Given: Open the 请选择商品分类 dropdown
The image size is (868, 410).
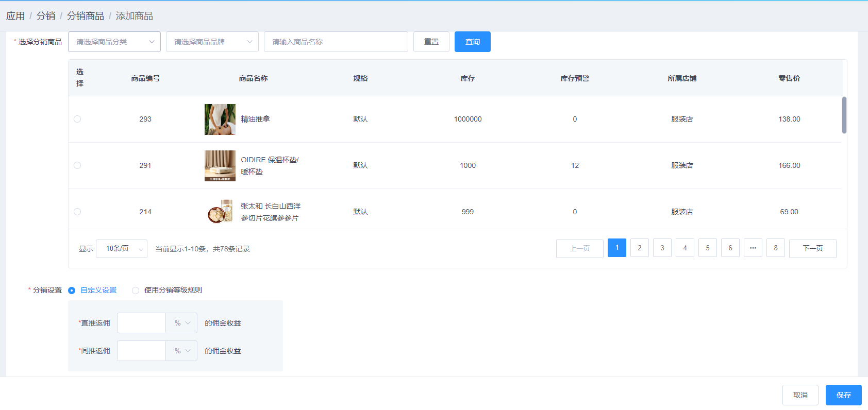Looking at the screenshot, I should pyautogui.click(x=114, y=42).
